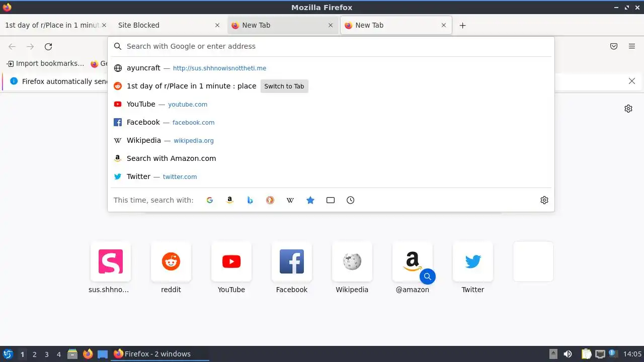The image size is (644, 362).
Task: Open the taskbar start menu icon
Action: [x=8, y=354]
